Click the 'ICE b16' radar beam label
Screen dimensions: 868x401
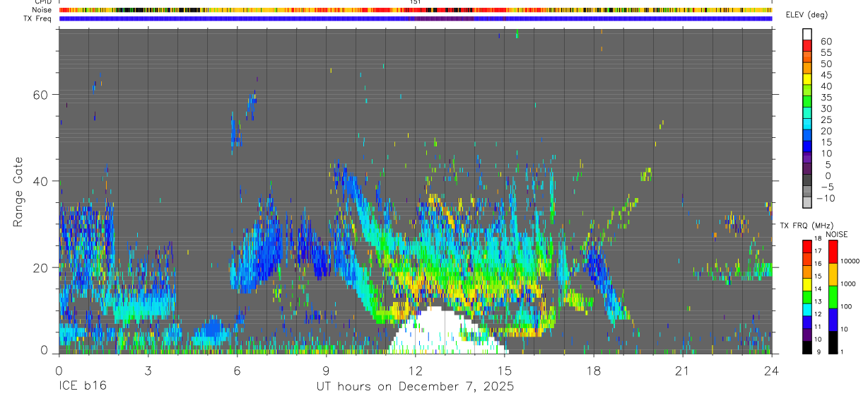(83, 387)
